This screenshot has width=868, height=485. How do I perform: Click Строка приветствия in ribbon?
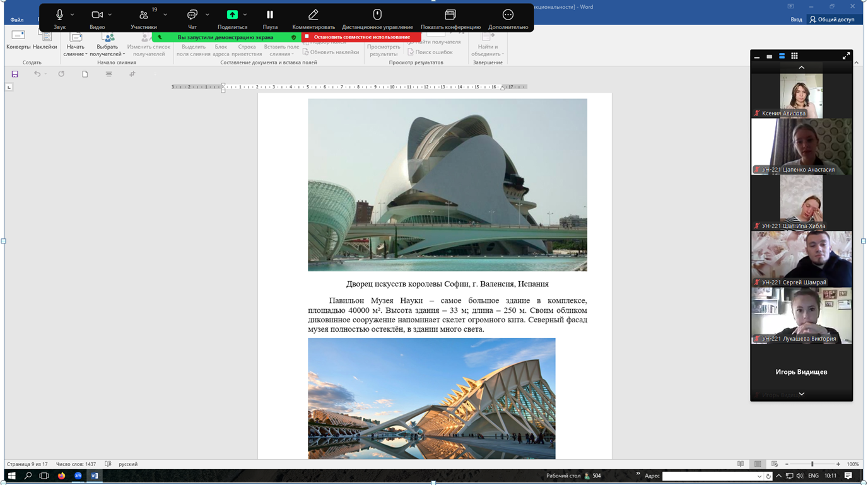247,50
